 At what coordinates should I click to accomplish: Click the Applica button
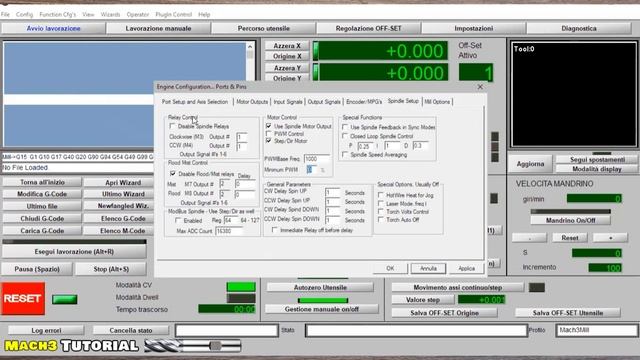click(x=466, y=268)
